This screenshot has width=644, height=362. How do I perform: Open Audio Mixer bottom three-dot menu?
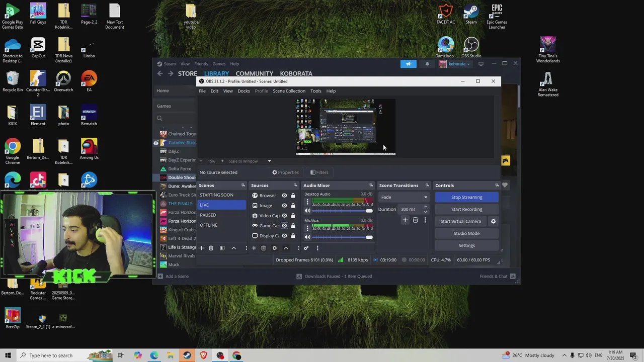tap(317, 248)
